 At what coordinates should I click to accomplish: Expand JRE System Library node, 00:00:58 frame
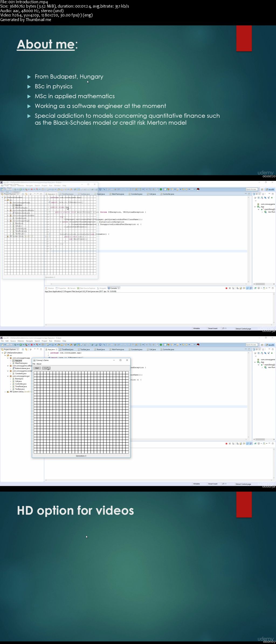click(5, 392)
